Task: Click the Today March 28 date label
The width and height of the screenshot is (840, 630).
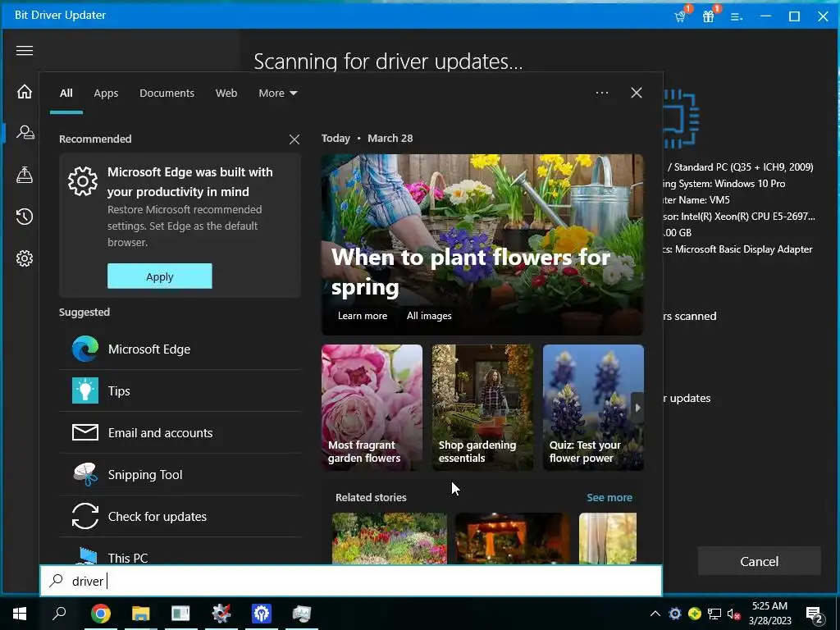Action: 367,138
